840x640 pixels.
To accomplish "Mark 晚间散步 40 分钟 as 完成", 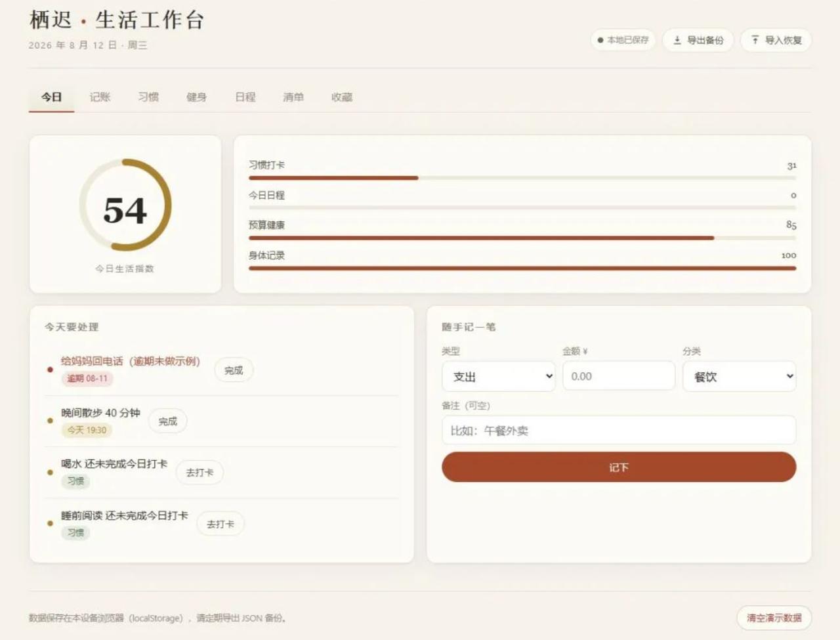I will [167, 421].
